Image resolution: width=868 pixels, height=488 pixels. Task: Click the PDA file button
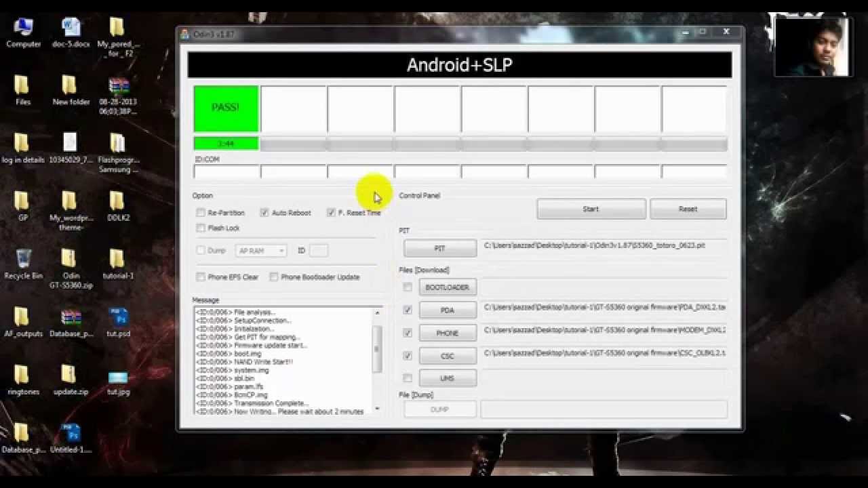(x=448, y=310)
